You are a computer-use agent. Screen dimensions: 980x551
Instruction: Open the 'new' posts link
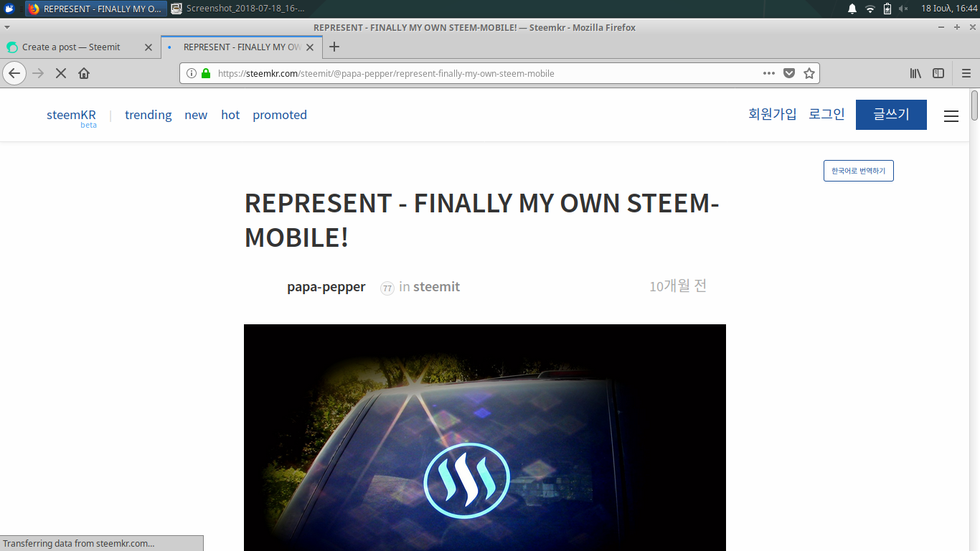point(196,115)
